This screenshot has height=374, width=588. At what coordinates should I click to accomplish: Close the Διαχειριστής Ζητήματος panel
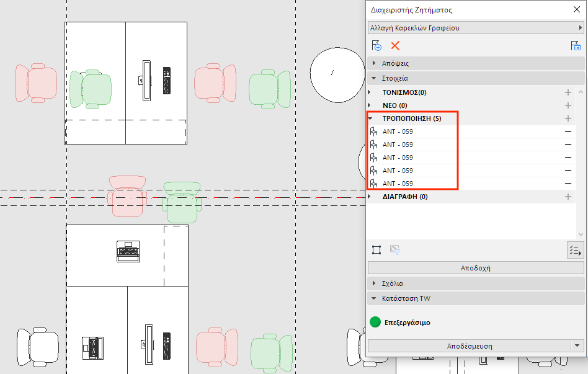577,9
